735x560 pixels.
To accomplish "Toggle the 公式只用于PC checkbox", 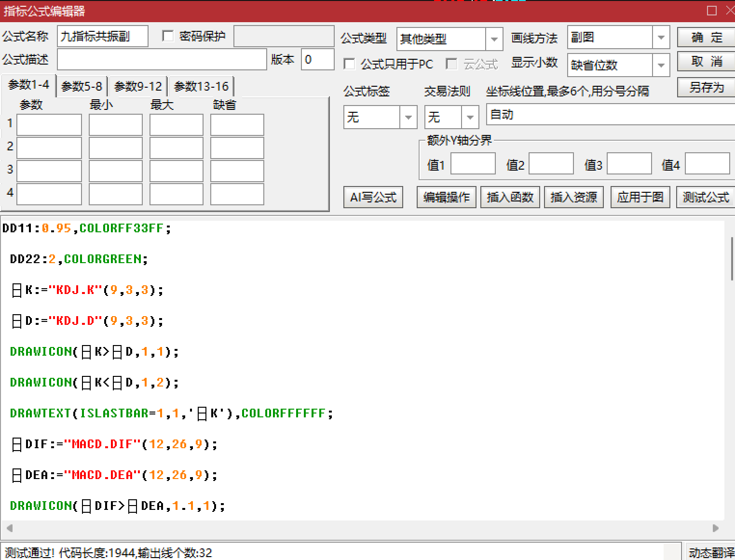I will (349, 64).
